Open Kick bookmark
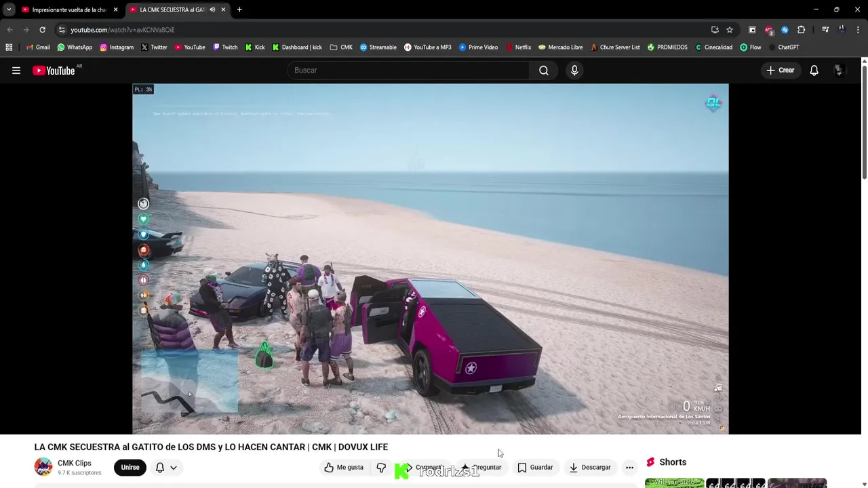The width and height of the screenshot is (868, 488). (x=255, y=47)
